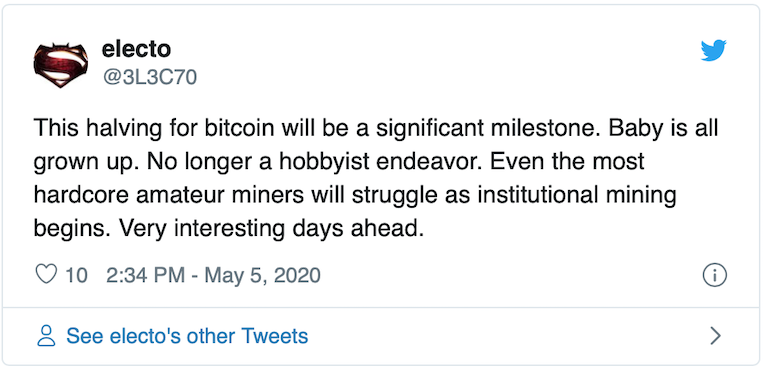Screen dimensions: 768x366
Task: Click the person silhouette icon in footer
Action: pos(47,336)
